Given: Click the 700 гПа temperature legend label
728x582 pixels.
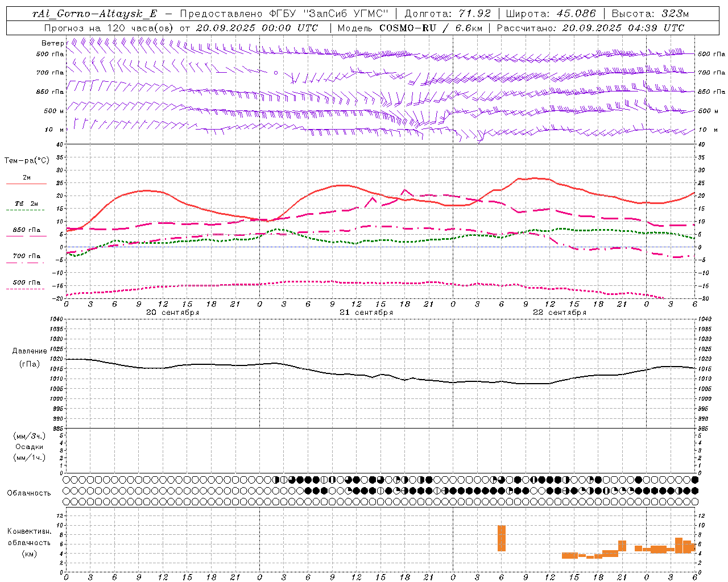Looking at the screenshot, I should click(x=27, y=256).
